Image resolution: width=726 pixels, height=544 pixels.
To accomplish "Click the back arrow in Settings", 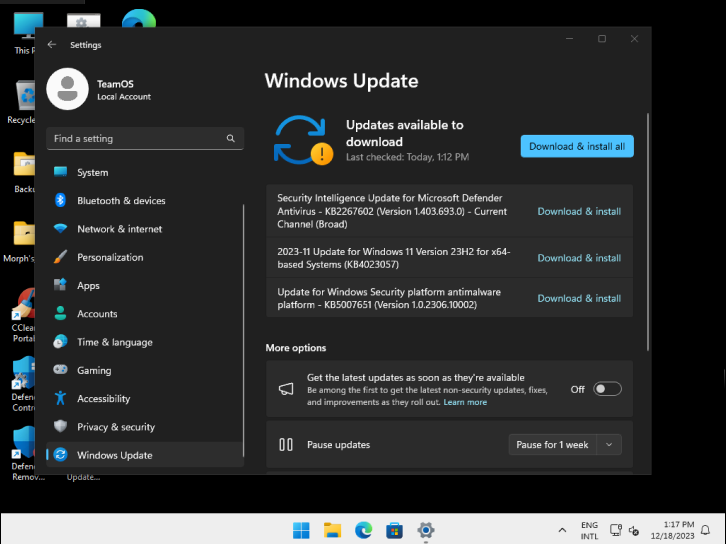I will (x=52, y=44).
